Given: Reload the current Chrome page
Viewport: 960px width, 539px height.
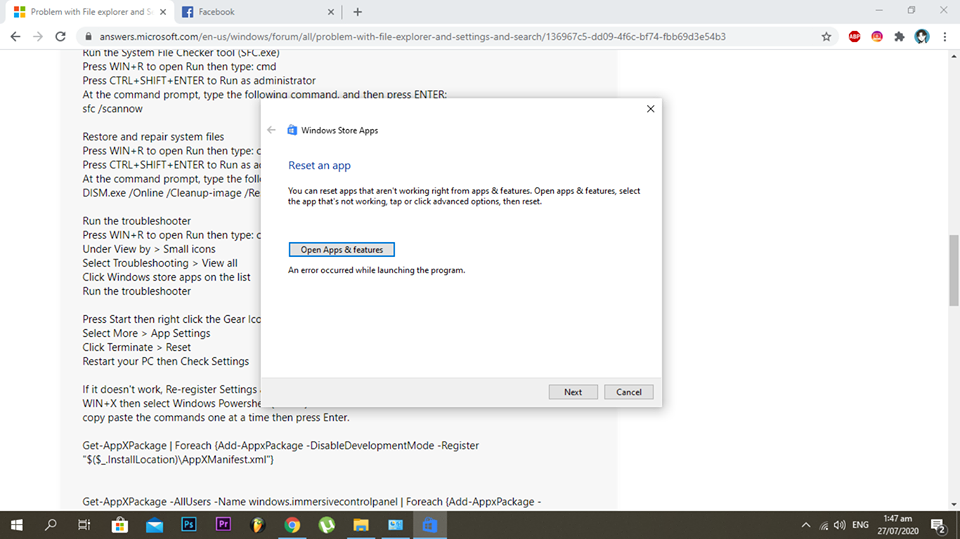Looking at the screenshot, I should tap(60, 37).
